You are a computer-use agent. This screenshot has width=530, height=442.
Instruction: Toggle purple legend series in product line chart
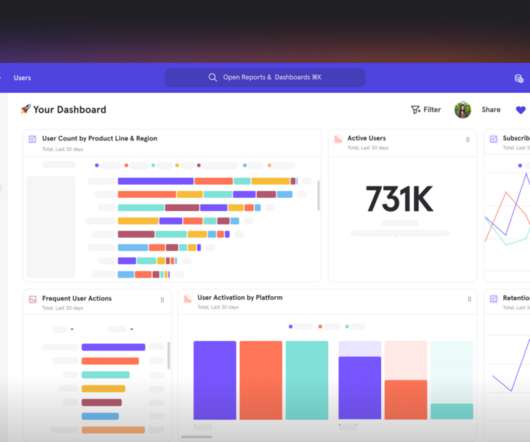pos(97,165)
